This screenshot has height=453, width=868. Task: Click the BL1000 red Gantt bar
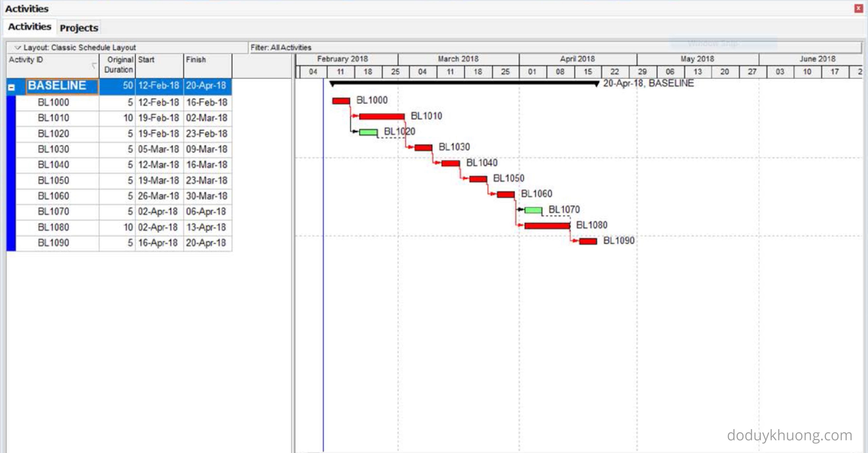tap(341, 101)
